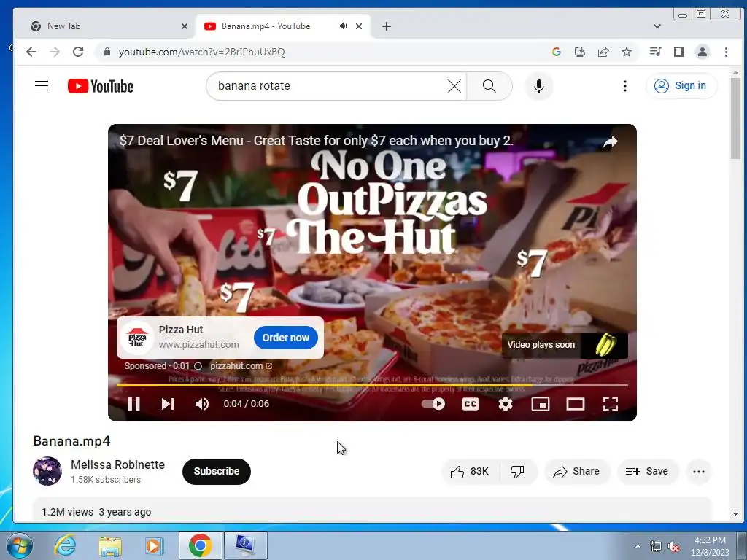Go to YouTube home via logo
Viewport: 747px width, 560px height.
(x=101, y=86)
